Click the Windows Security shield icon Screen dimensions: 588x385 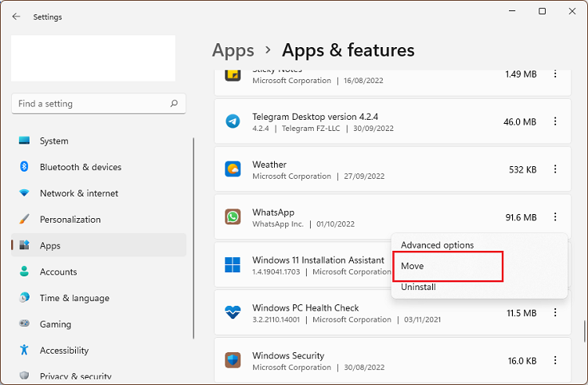[x=232, y=360]
